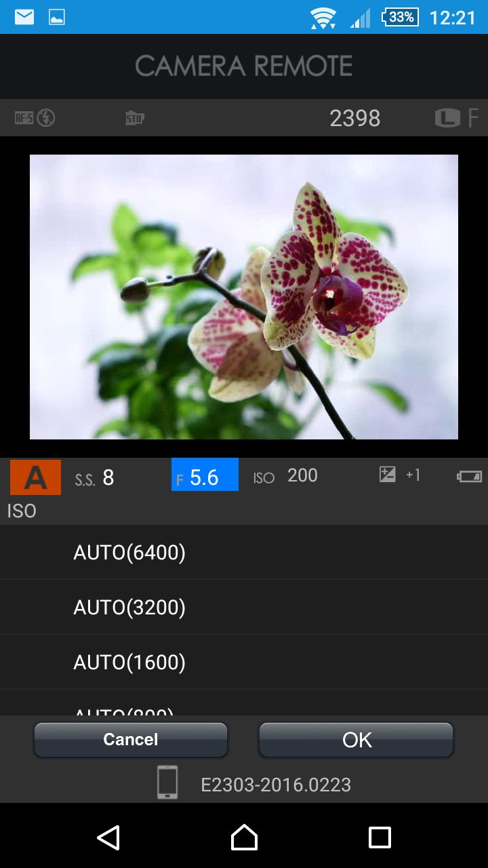Image resolution: width=488 pixels, height=868 pixels.
Task: Tap the Android back navigation button
Action: click(108, 837)
